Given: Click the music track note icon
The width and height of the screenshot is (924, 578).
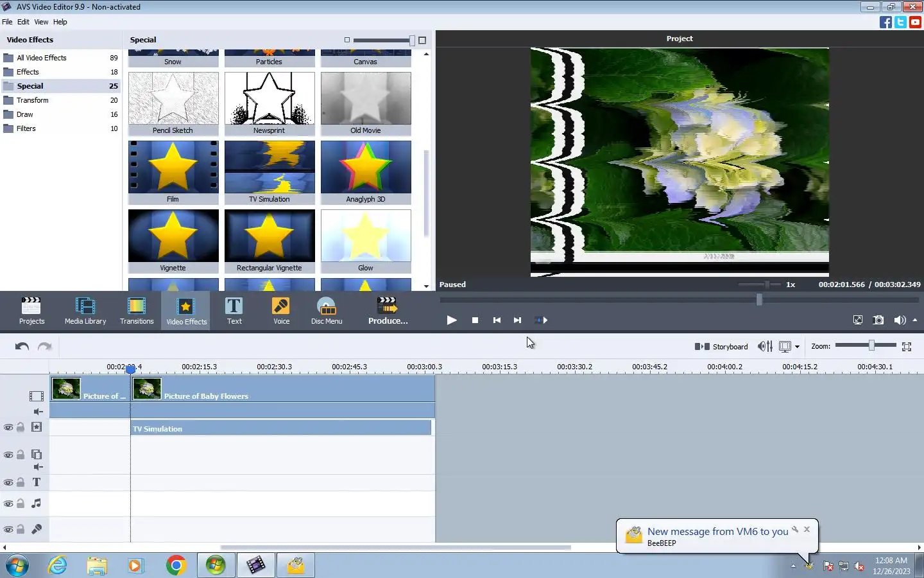Looking at the screenshot, I should [x=37, y=504].
